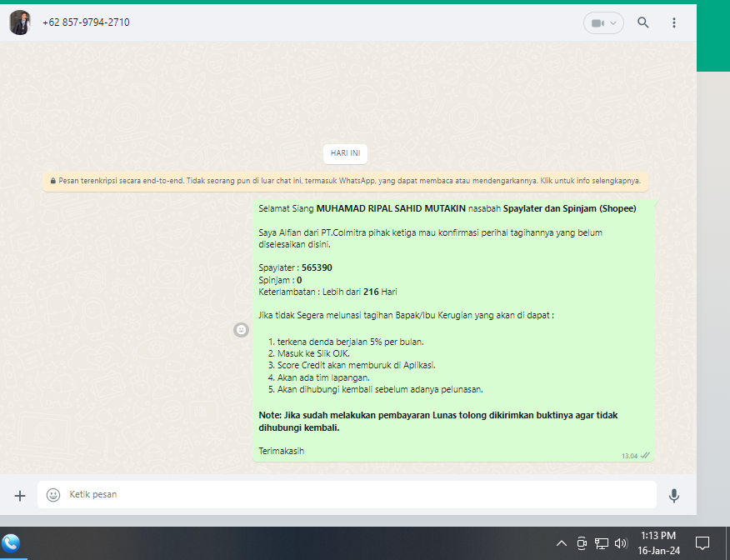Record a voice message with microphone
This screenshot has width=730, height=560.
[673, 496]
